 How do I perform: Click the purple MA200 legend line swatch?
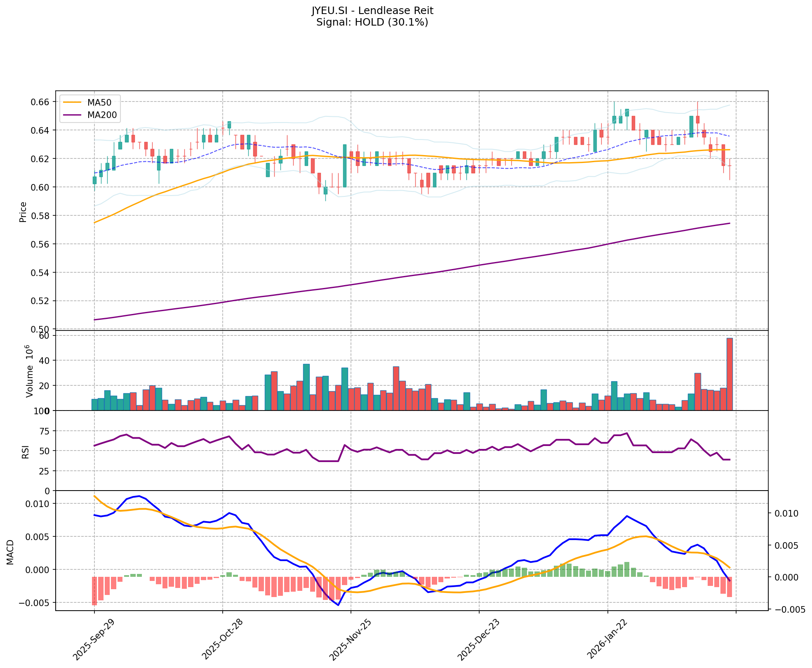click(x=72, y=115)
